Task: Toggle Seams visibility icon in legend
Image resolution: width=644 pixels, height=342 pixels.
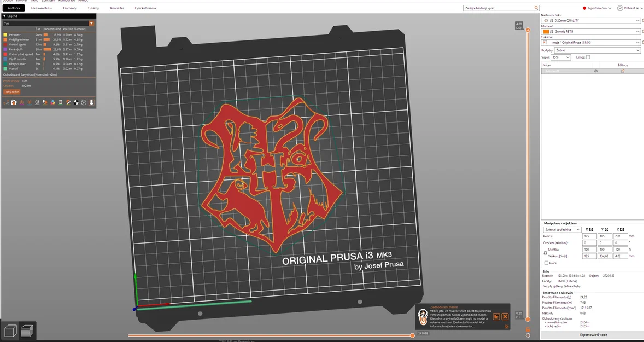Action: point(37,102)
